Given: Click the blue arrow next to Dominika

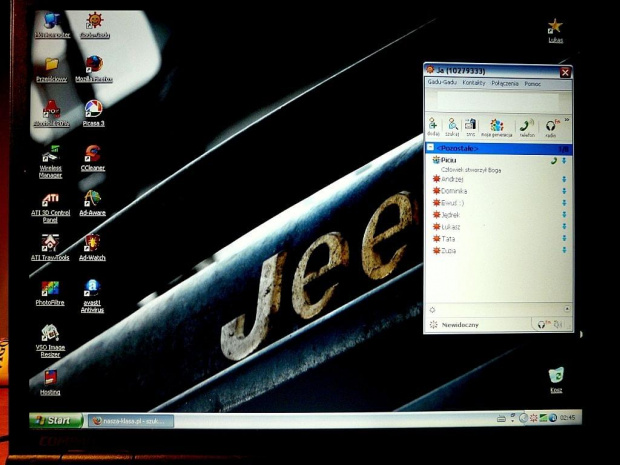Looking at the screenshot, I should click(x=564, y=191).
